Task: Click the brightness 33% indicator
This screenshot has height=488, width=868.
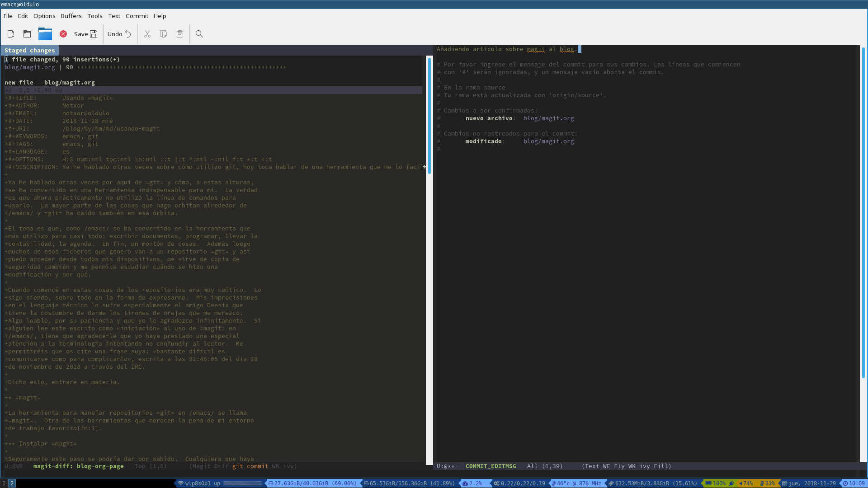Action: pos(768,483)
